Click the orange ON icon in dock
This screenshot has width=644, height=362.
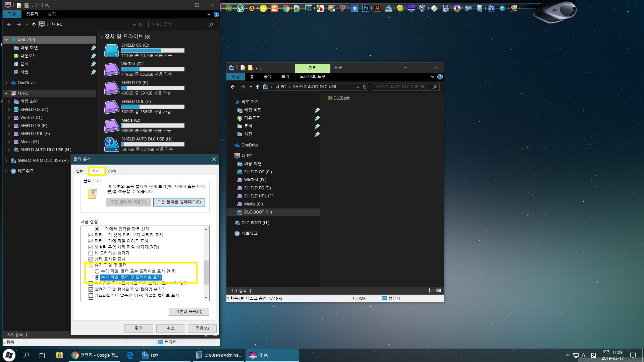[274, 8]
